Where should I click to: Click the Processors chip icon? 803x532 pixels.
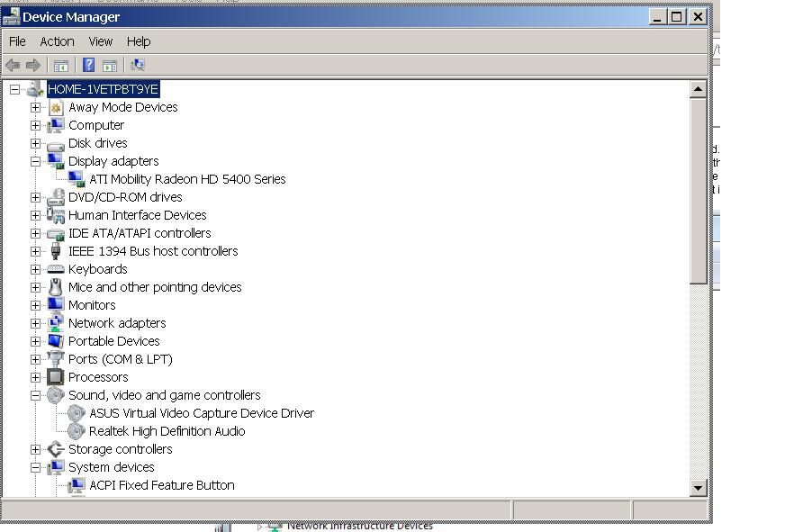55,377
